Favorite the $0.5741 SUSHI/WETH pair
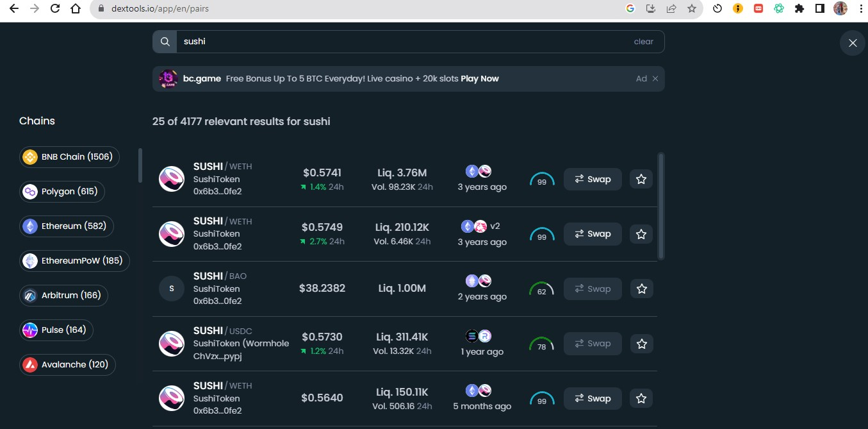 pyautogui.click(x=641, y=180)
